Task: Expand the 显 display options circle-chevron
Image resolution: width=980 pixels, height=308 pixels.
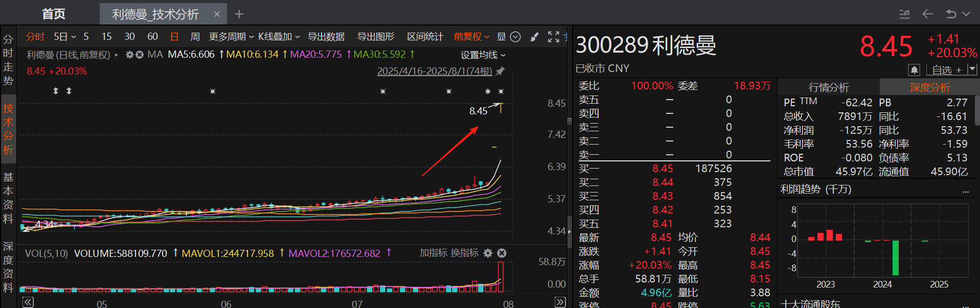Action: pyautogui.click(x=515, y=37)
